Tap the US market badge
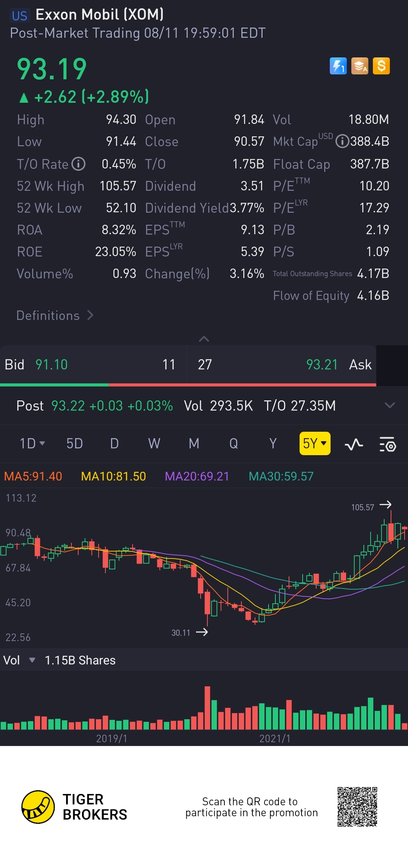Viewport: 408px width, 868px height. click(20, 15)
